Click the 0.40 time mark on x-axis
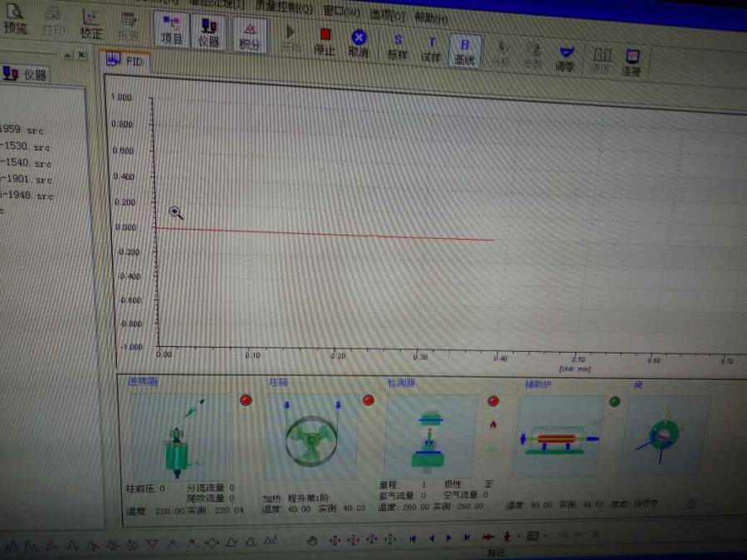The image size is (747, 560). tap(500, 358)
